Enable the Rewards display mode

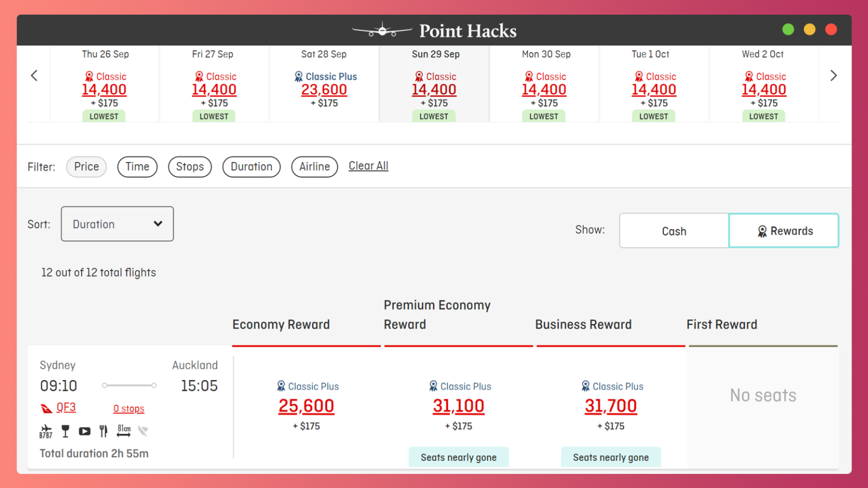pos(784,230)
